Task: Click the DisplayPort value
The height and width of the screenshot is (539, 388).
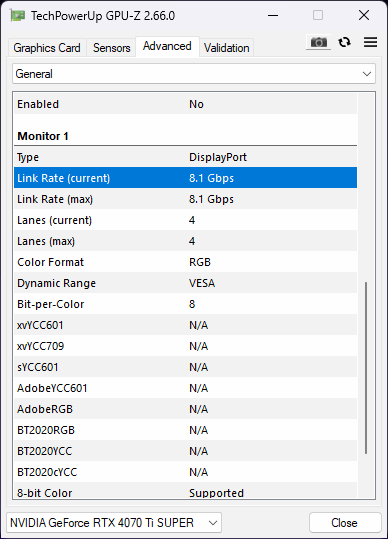Action: coord(218,157)
